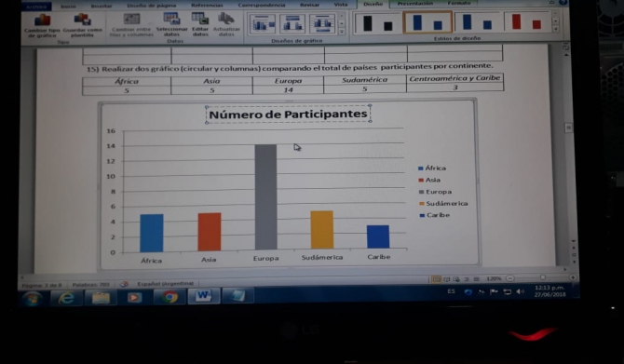Switch to the Formato tab
624x364 pixels.
coord(459,3)
